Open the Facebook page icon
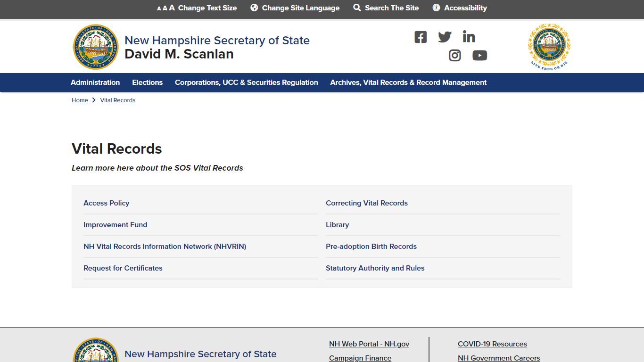The image size is (644, 362). 421,37
